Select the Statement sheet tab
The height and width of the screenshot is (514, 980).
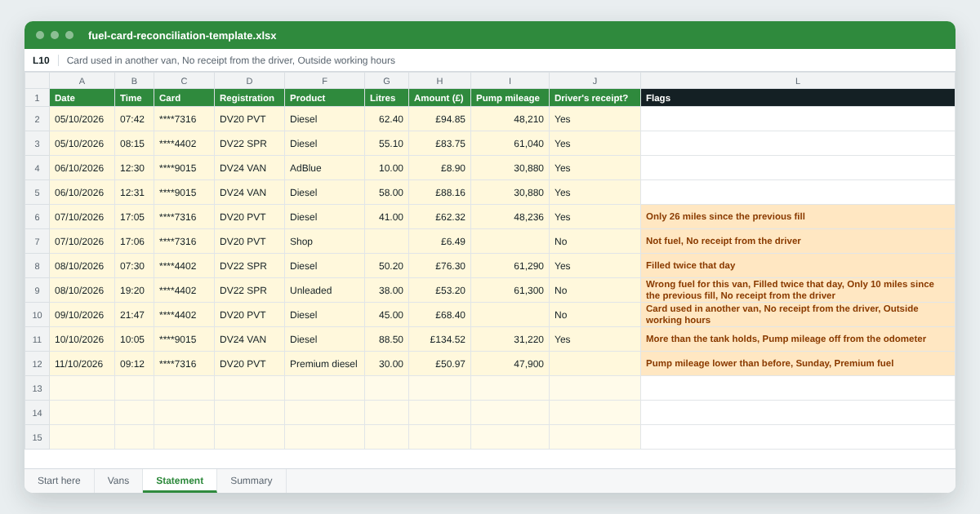pyautogui.click(x=180, y=481)
